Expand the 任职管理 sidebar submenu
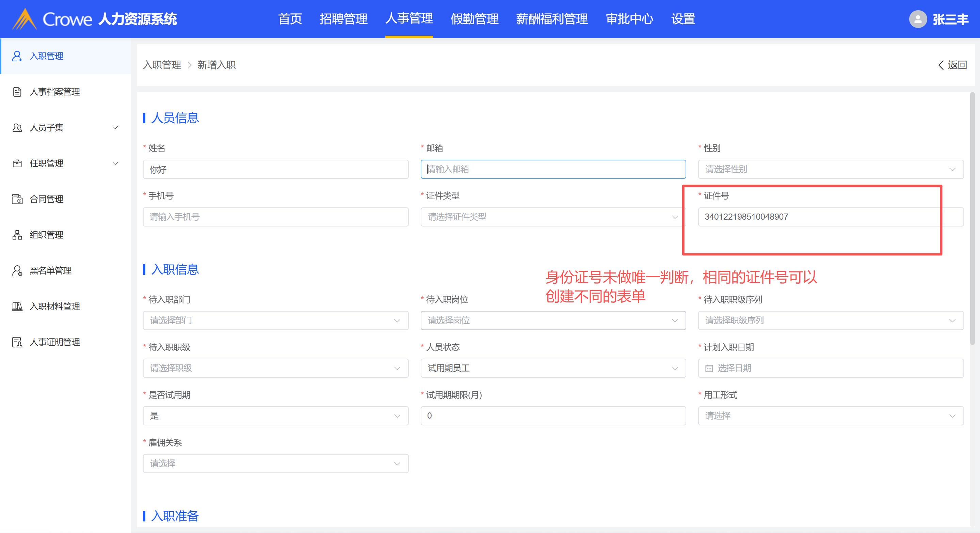Image resolution: width=980 pixels, height=533 pixels. coord(115,163)
